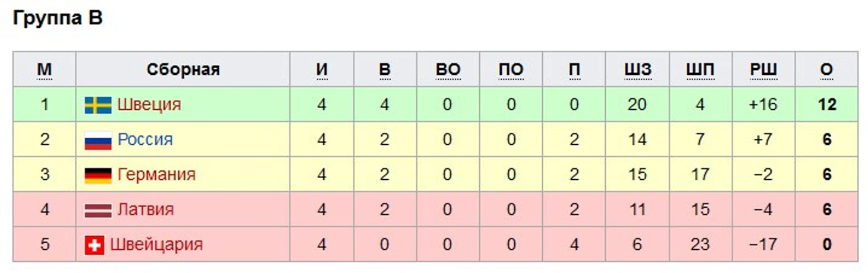
Task: Open the Швеция team link
Action: [149, 104]
